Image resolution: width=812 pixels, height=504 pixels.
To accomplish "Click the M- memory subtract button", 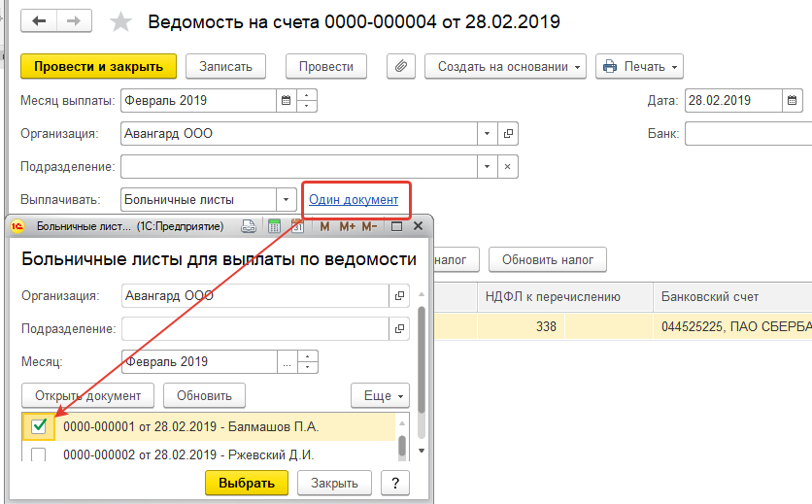I will pos(369,226).
